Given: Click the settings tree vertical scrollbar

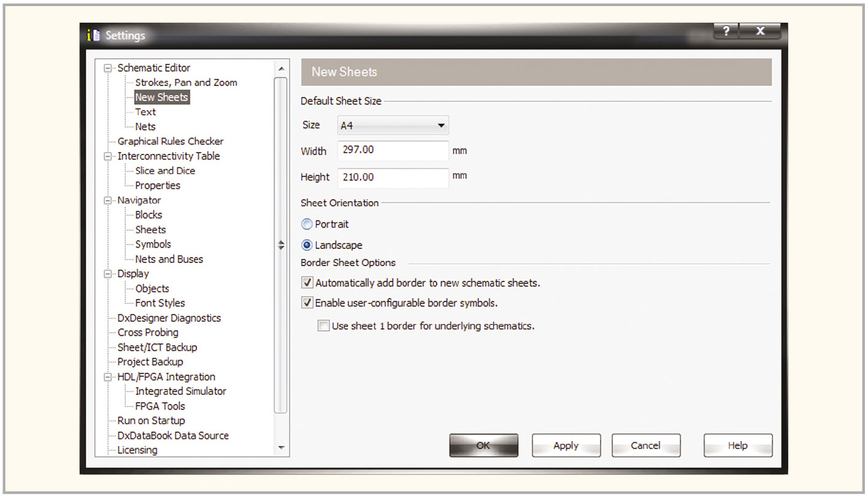Looking at the screenshot, I should point(281,245).
